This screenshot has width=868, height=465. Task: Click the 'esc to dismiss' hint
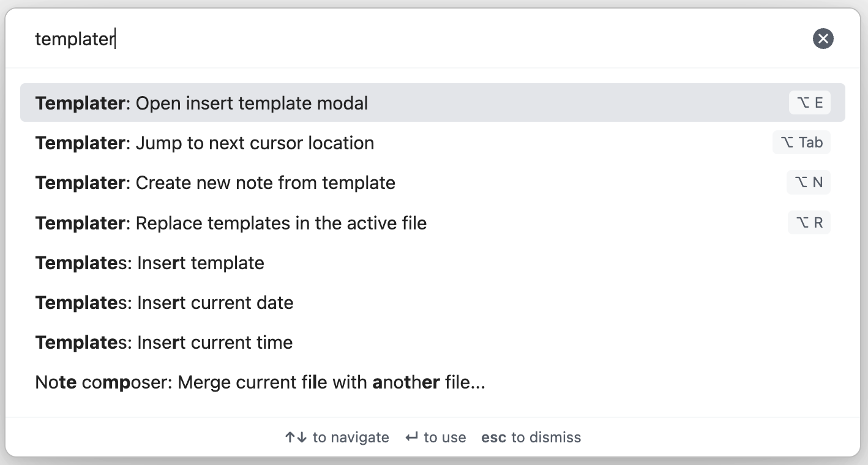tap(531, 437)
